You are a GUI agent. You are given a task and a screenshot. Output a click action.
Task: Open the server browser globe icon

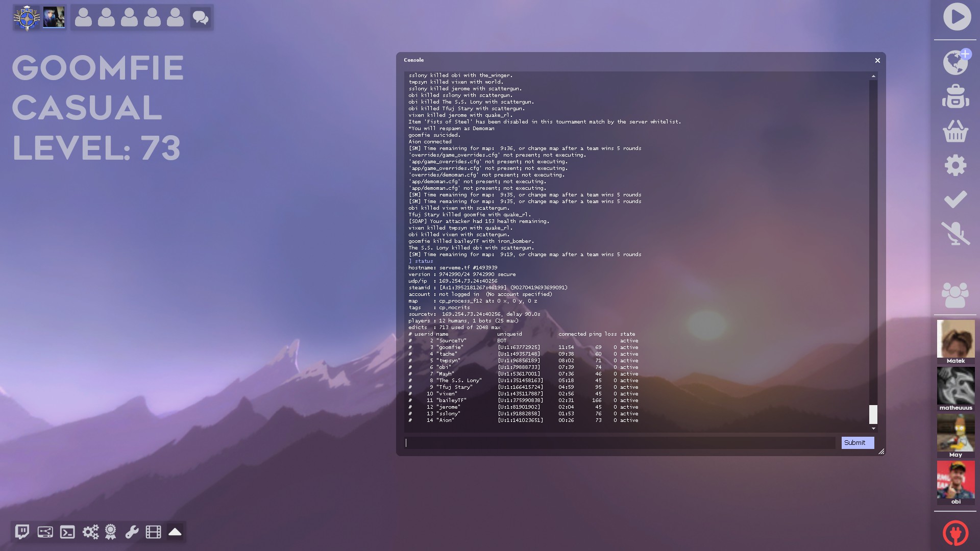click(955, 63)
